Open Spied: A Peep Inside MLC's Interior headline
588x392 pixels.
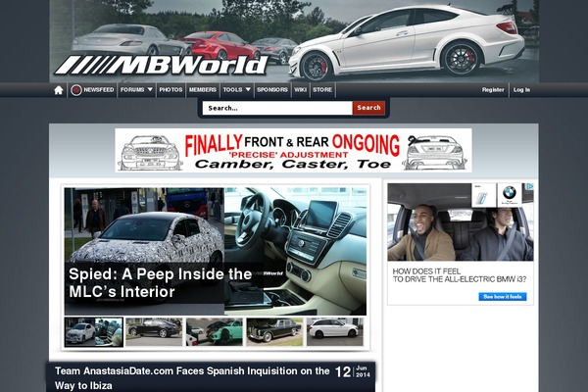161,283
